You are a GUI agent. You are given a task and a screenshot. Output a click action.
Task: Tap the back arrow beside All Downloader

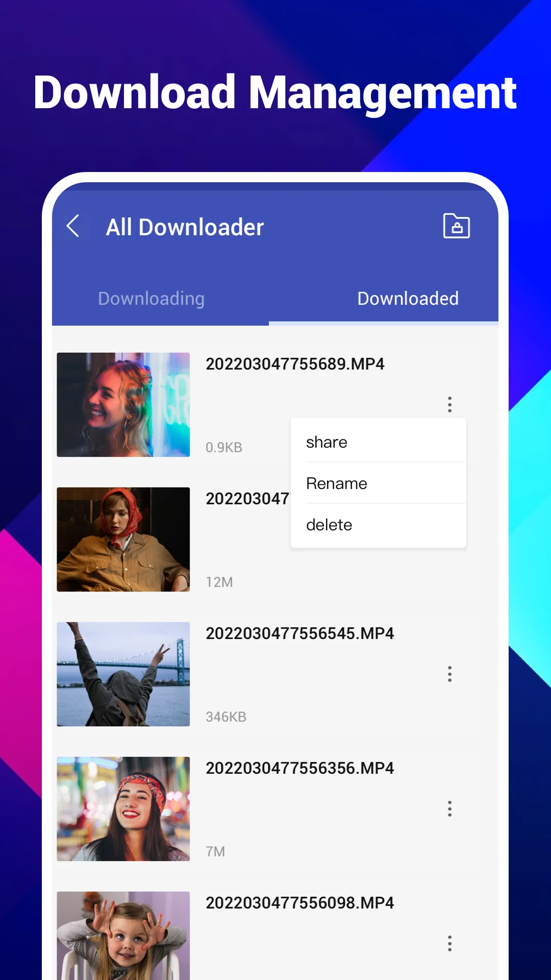(x=73, y=226)
